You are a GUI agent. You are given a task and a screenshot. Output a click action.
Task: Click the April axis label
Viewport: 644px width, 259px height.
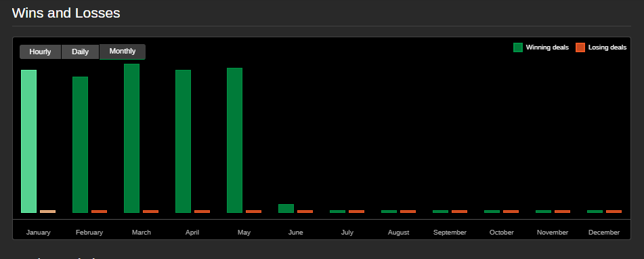[192, 233]
